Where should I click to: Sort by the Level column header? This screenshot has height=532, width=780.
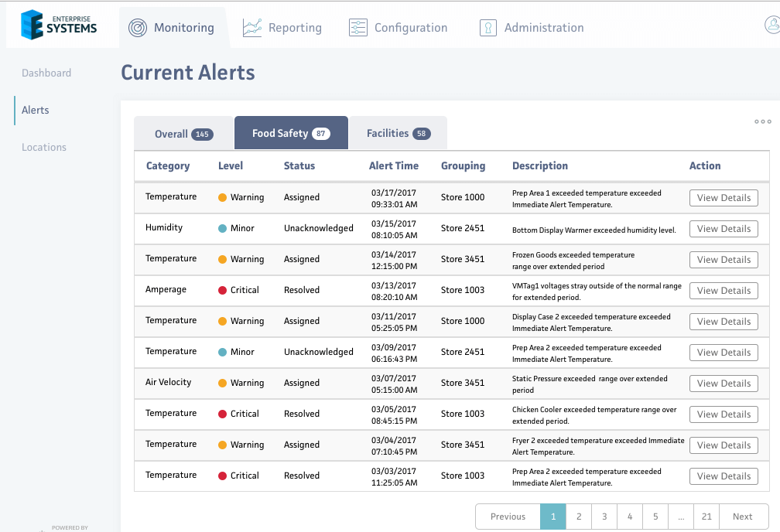pyautogui.click(x=231, y=166)
